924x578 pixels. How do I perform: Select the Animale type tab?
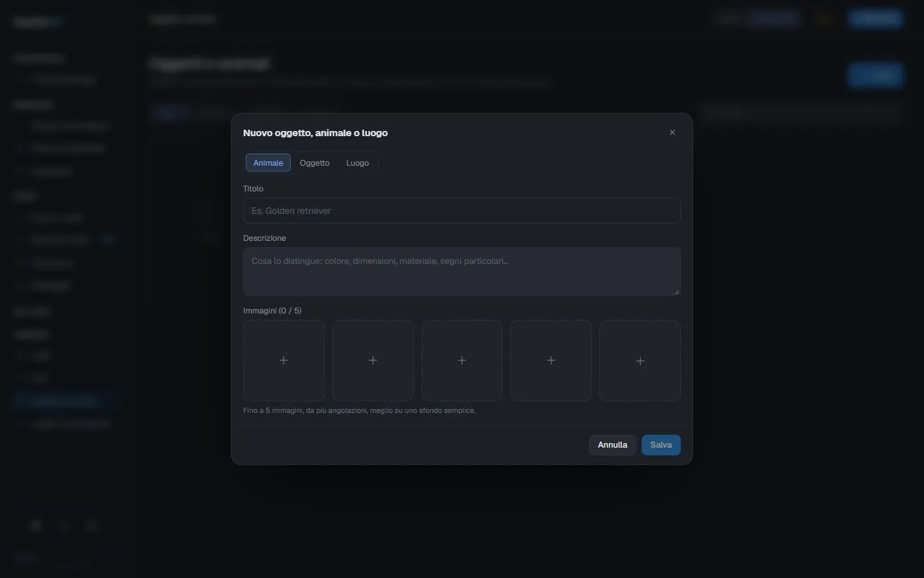(268, 163)
